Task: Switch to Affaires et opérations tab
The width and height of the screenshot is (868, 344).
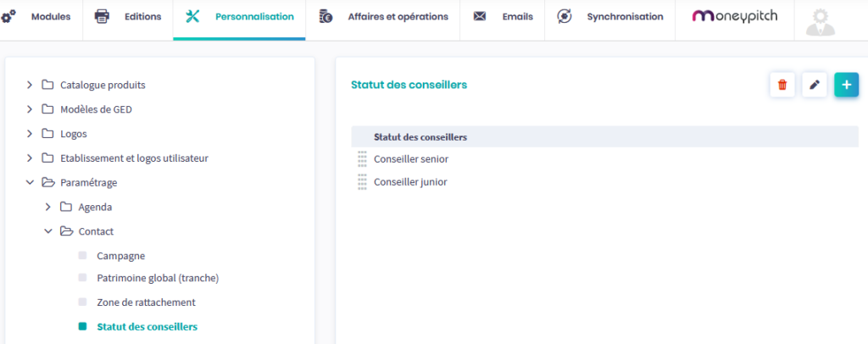Action: [384, 17]
